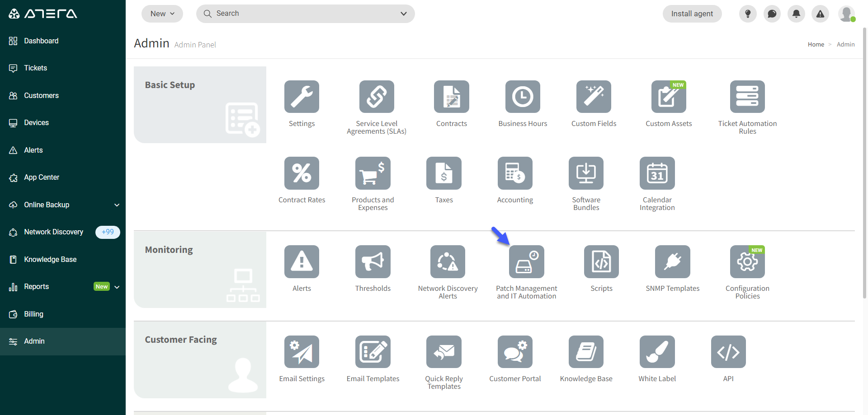Open the chat bubble icon in header
The image size is (868, 415).
pyautogui.click(x=772, y=14)
